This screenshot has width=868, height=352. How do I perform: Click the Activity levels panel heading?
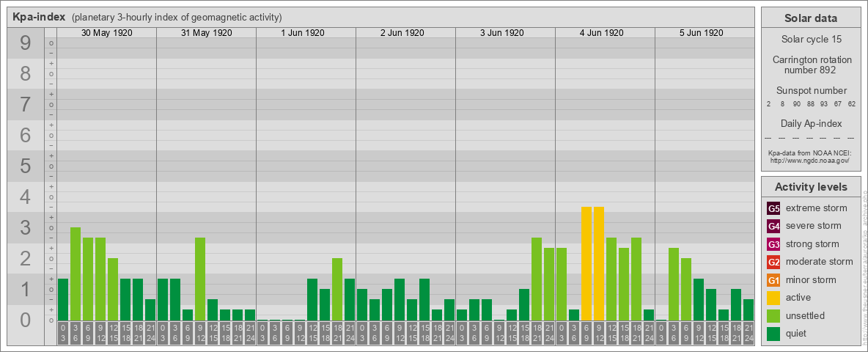(x=811, y=187)
